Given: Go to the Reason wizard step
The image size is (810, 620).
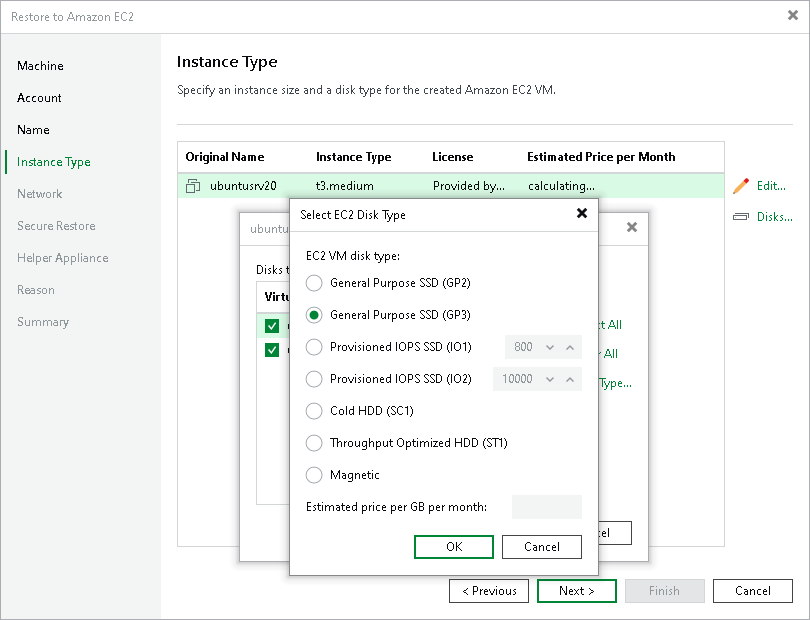Looking at the screenshot, I should 36,290.
